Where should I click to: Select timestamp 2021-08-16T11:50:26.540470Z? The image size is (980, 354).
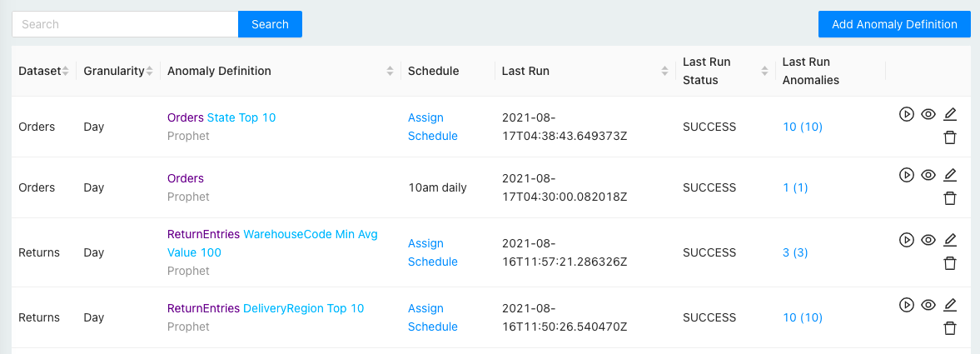tap(565, 317)
